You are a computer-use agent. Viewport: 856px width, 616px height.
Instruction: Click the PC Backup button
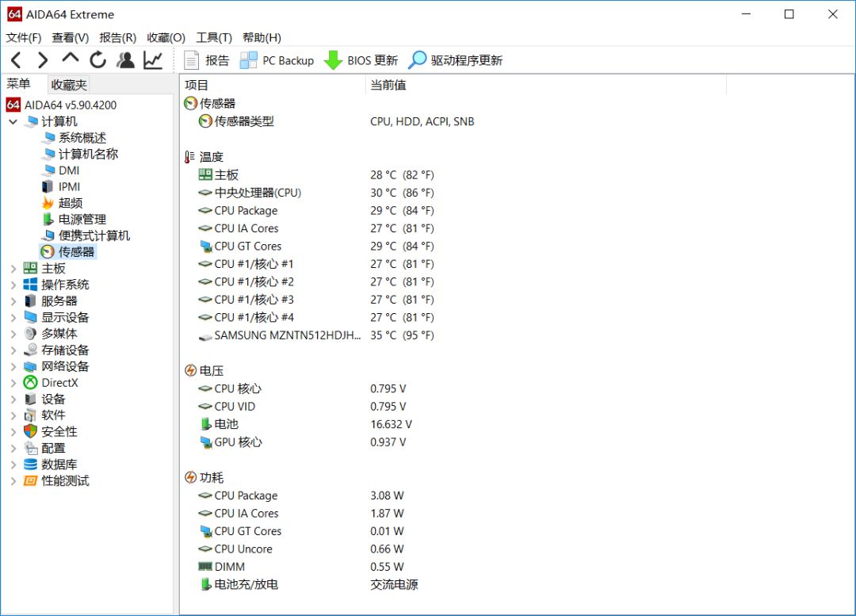click(x=276, y=59)
